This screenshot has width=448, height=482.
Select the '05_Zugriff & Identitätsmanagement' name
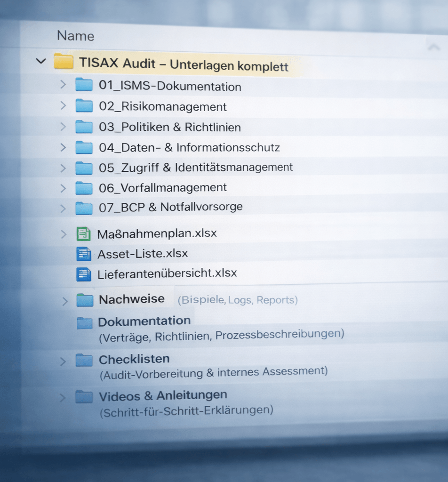[x=196, y=168]
